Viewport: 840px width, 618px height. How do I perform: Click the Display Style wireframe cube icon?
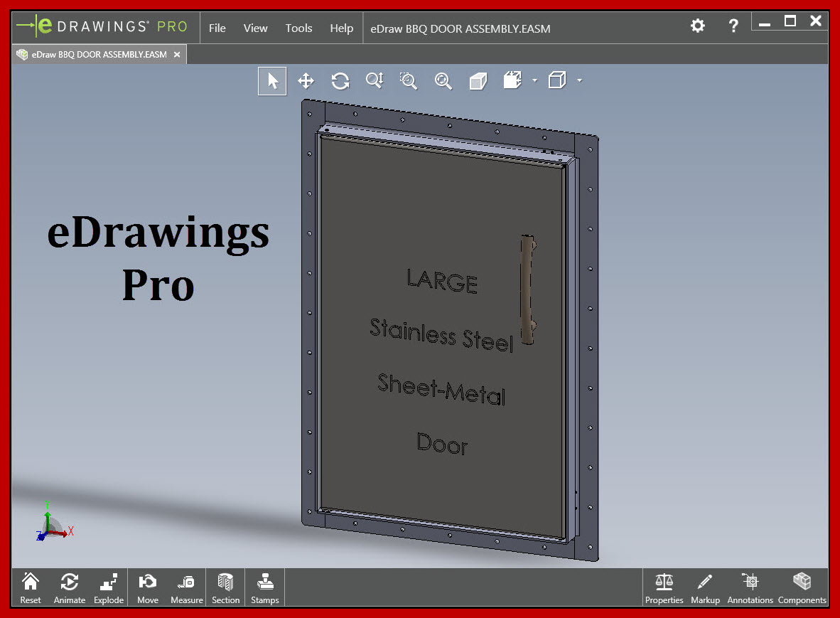[557, 80]
